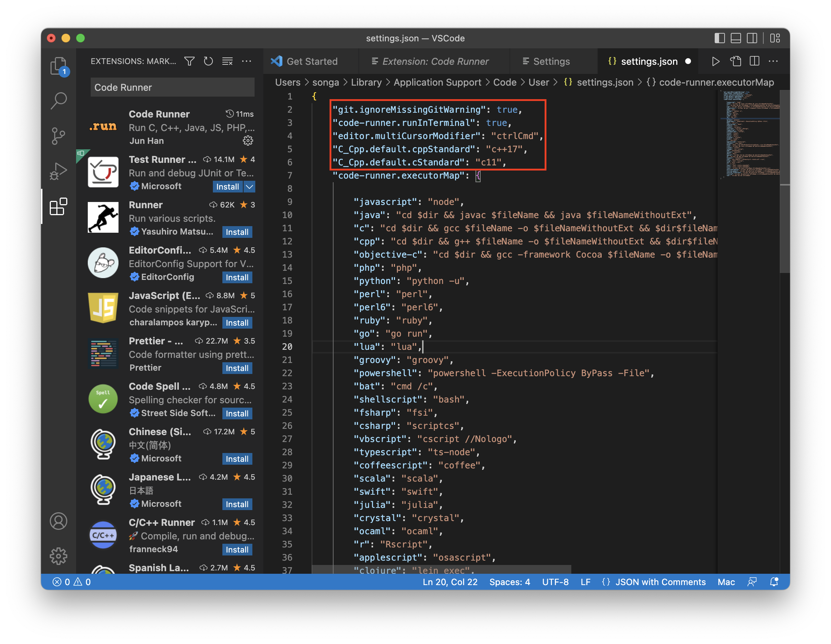Refresh the extensions list

tap(208, 61)
